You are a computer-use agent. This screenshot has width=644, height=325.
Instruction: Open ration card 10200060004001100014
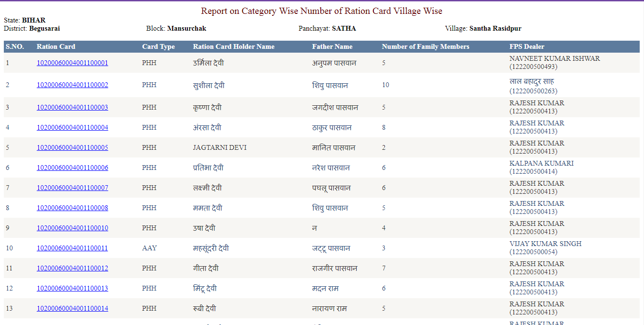[x=72, y=308]
